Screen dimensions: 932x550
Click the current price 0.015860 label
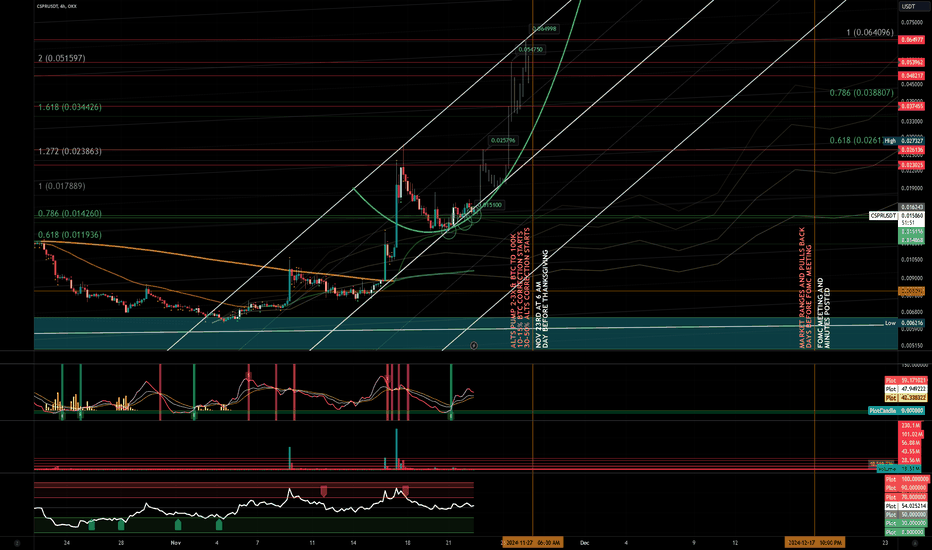(911, 216)
